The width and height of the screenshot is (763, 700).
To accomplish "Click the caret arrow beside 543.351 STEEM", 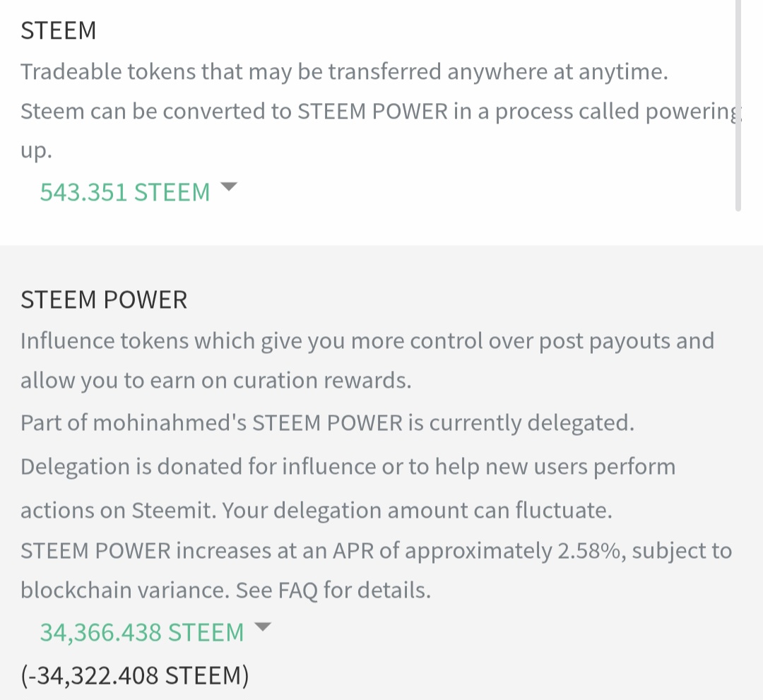I will point(229,187).
